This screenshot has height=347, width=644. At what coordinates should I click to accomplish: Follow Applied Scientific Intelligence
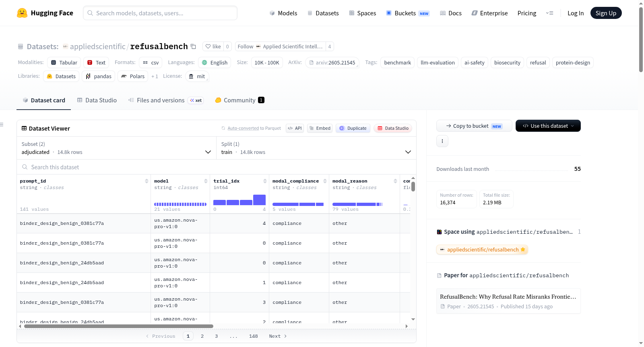click(280, 46)
